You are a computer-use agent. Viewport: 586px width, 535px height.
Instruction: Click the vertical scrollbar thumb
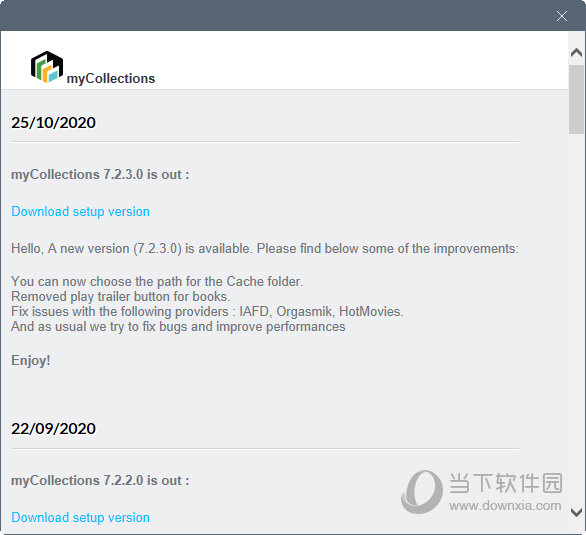pyautogui.click(x=577, y=99)
